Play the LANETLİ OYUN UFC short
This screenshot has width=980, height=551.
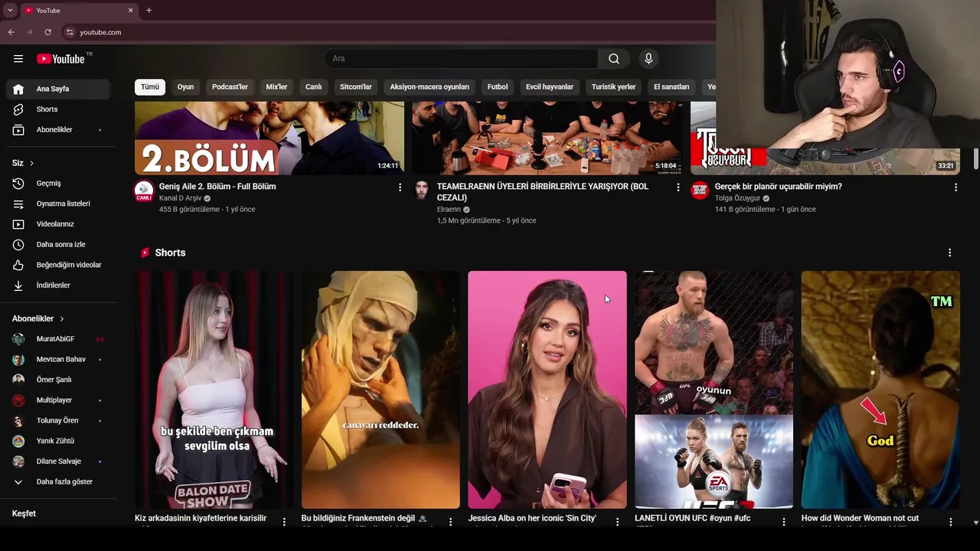coord(714,390)
